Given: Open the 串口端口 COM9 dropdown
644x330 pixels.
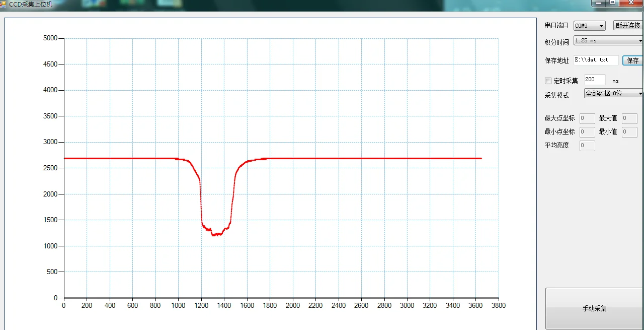Looking at the screenshot, I should 589,26.
